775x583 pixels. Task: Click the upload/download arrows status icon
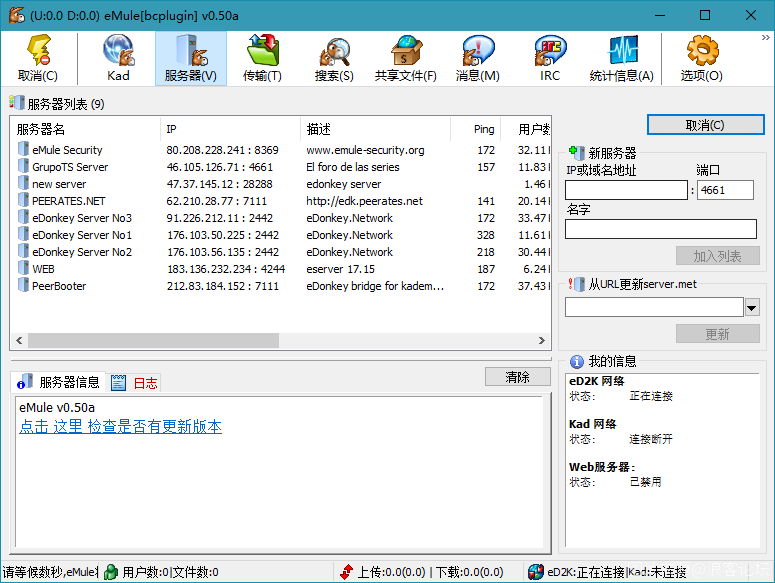click(346, 572)
